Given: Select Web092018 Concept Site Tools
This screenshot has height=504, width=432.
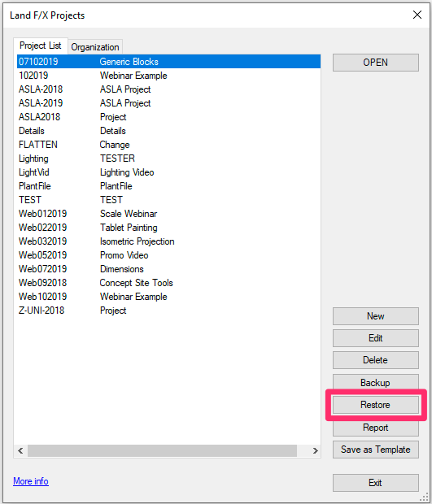Looking at the screenshot, I should click(168, 283).
